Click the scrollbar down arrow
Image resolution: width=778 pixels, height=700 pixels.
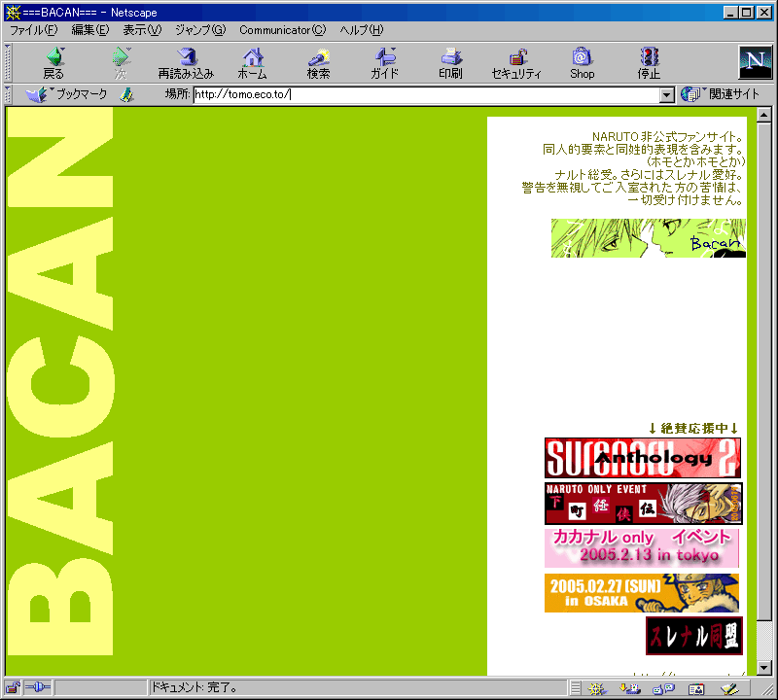[x=764, y=668]
